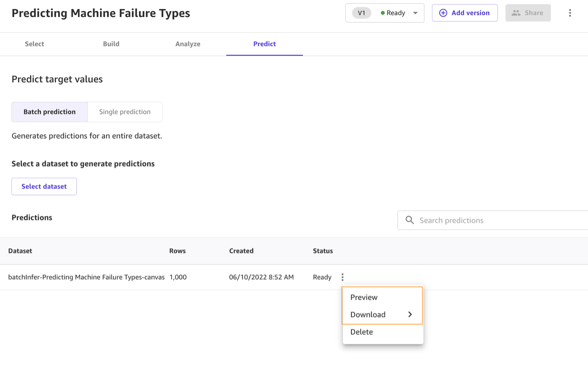588x382 pixels.
Task: Open the Build tab
Action: [111, 44]
